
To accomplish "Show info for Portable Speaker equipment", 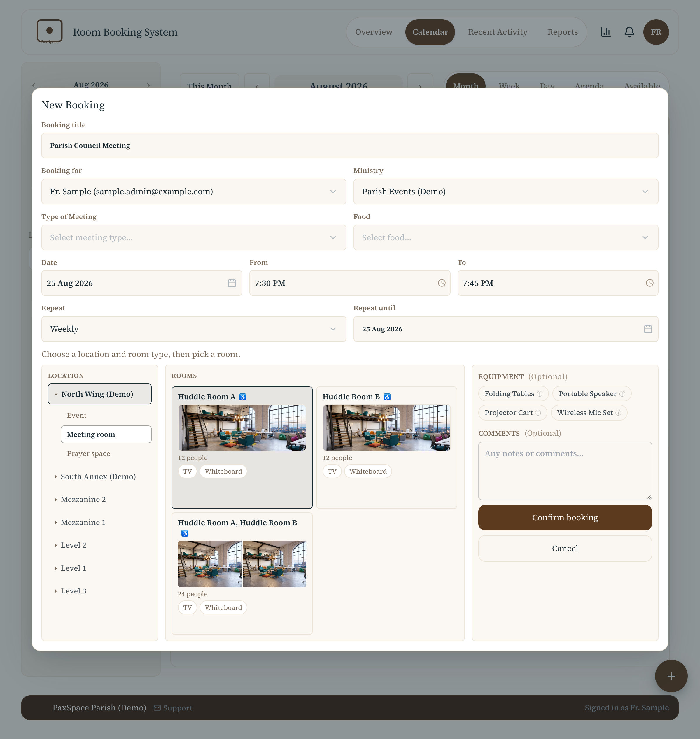I will (622, 394).
